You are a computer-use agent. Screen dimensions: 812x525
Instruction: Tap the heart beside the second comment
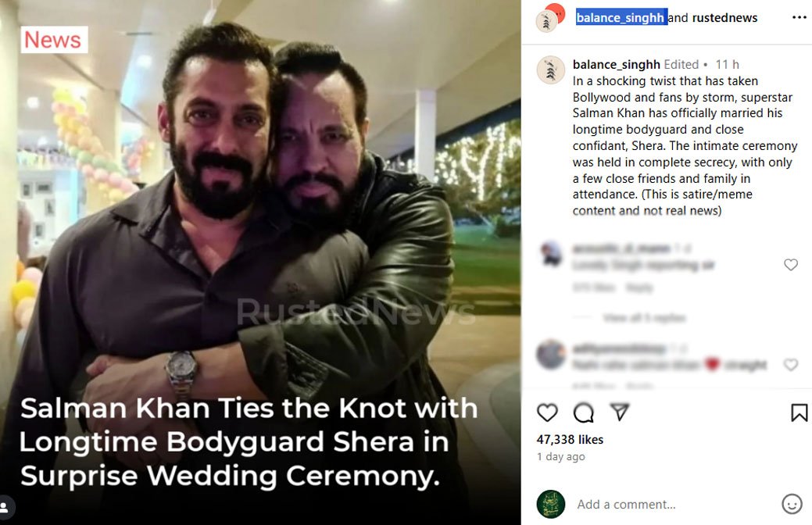(791, 365)
